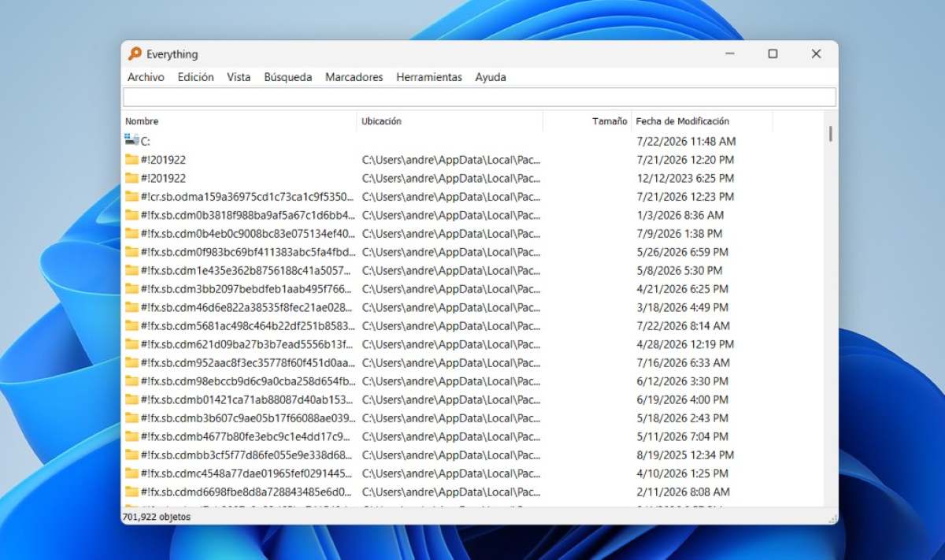Image resolution: width=945 pixels, height=560 pixels.
Task: Click date '5/11/2026 7:04 PM'
Action: [x=682, y=436]
